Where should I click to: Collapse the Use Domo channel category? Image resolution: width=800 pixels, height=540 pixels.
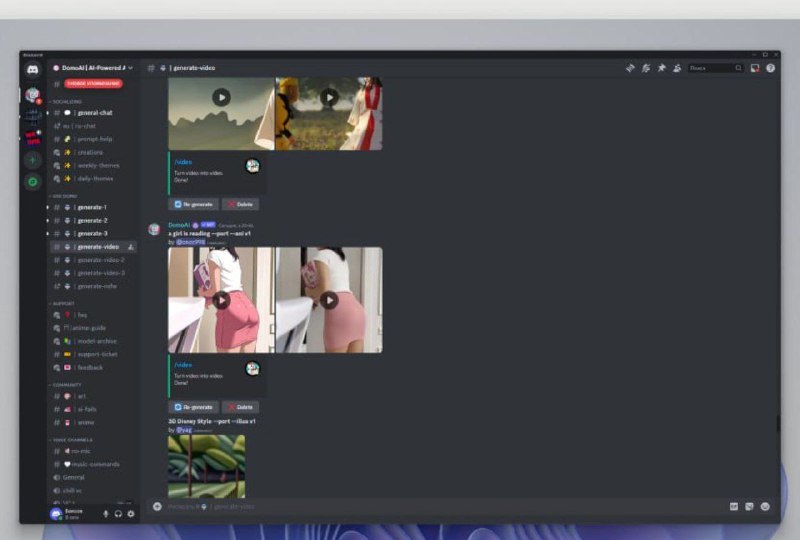pyautogui.click(x=63, y=196)
